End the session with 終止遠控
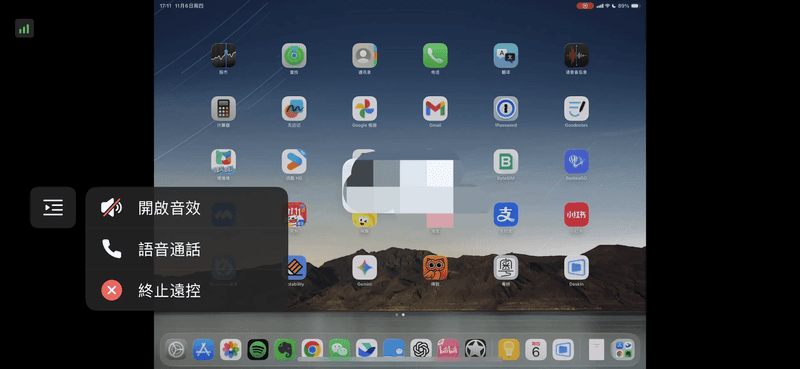The height and width of the screenshot is (369, 800). point(187,291)
